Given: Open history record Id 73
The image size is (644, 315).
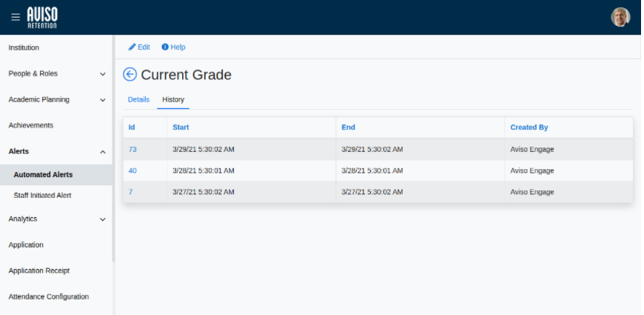Looking at the screenshot, I should pyautogui.click(x=133, y=149).
